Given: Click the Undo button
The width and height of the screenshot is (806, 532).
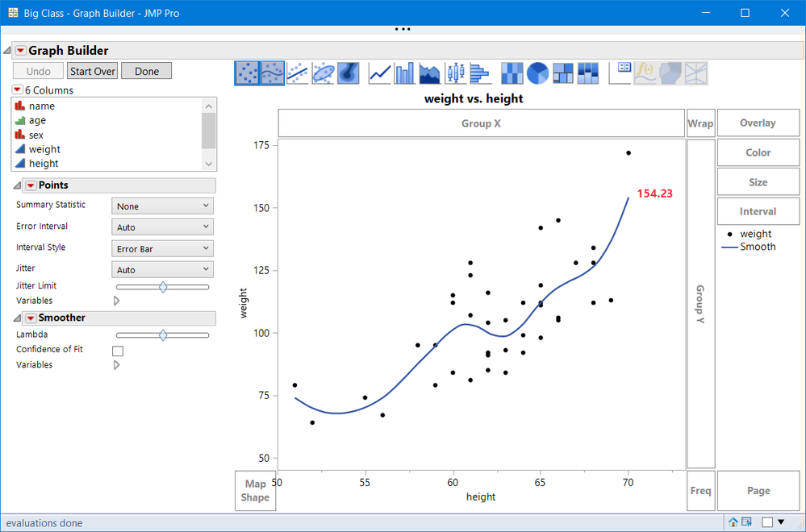Looking at the screenshot, I should coord(38,71).
